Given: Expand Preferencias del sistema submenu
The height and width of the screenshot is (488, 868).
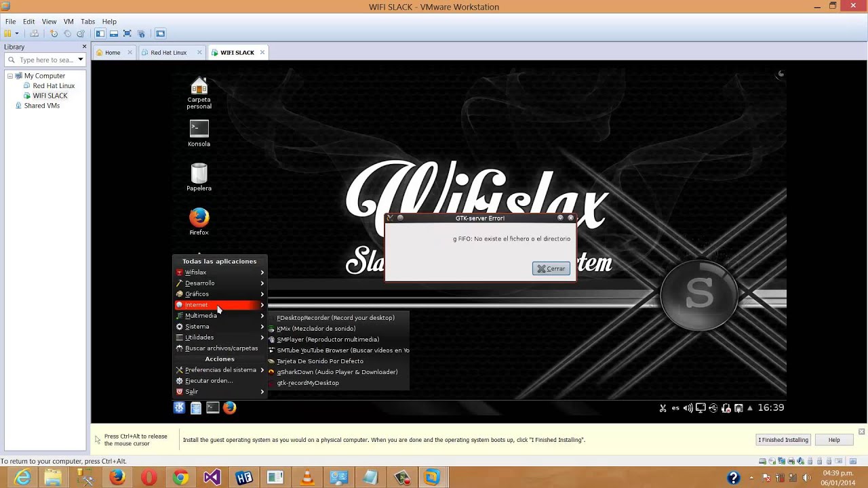Looking at the screenshot, I should [220, 370].
